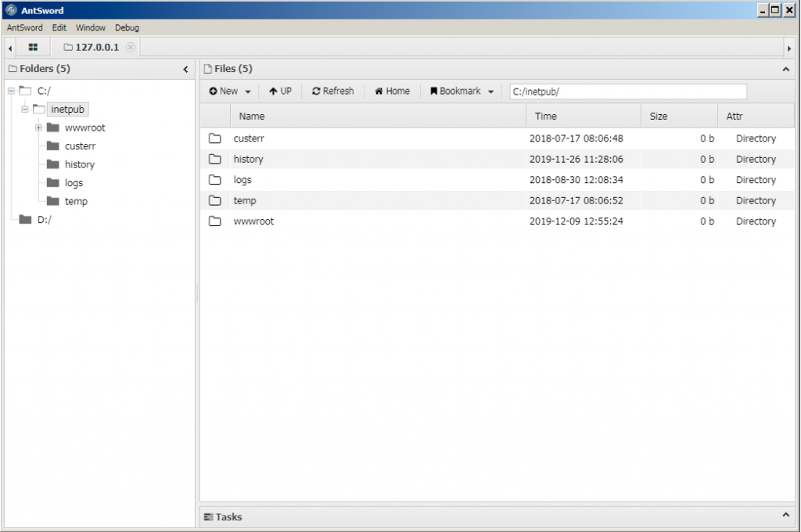Click the history row folder icon

(x=215, y=160)
